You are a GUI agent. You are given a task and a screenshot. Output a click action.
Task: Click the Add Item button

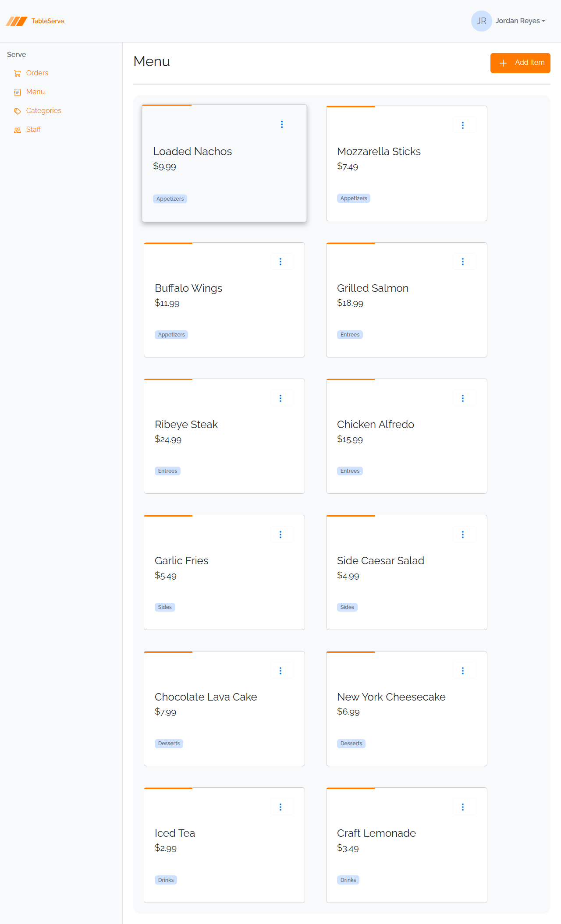pyautogui.click(x=520, y=63)
